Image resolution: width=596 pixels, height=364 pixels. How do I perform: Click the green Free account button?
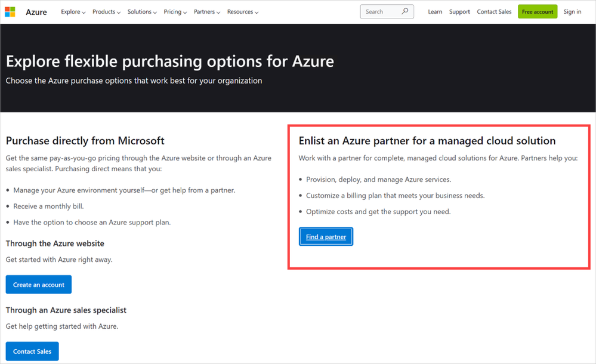538,12
